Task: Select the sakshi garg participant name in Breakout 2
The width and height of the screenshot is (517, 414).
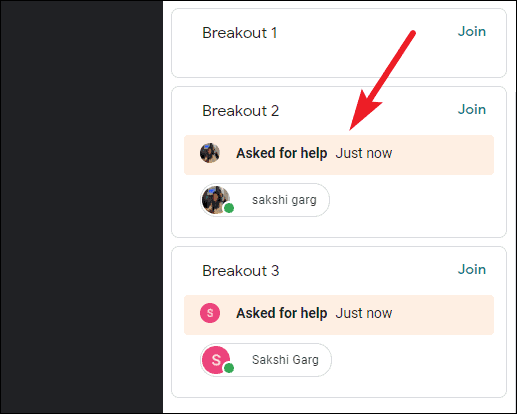Action: point(284,200)
